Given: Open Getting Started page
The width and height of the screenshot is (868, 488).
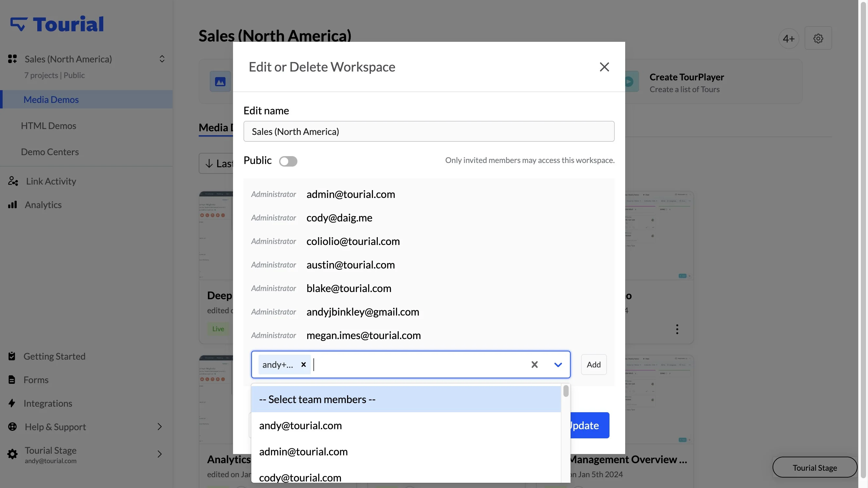Looking at the screenshot, I should [54, 356].
